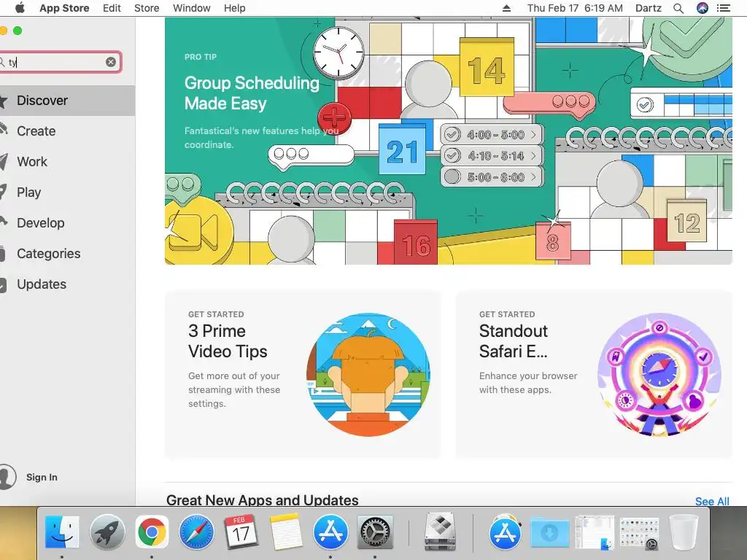747x560 pixels.
Task: Open the minimized Finder window thumbnail in Dock
Action: click(x=595, y=532)
